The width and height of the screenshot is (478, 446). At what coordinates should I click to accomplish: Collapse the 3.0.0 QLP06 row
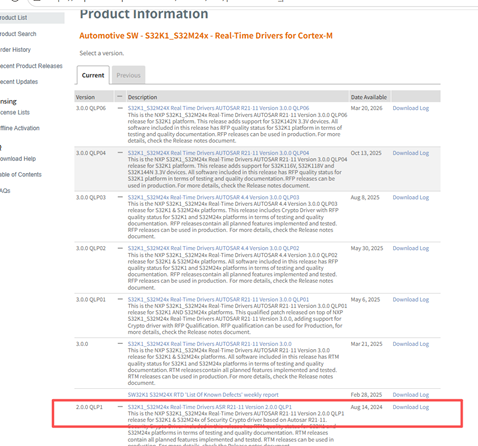[x=120, y=108]
